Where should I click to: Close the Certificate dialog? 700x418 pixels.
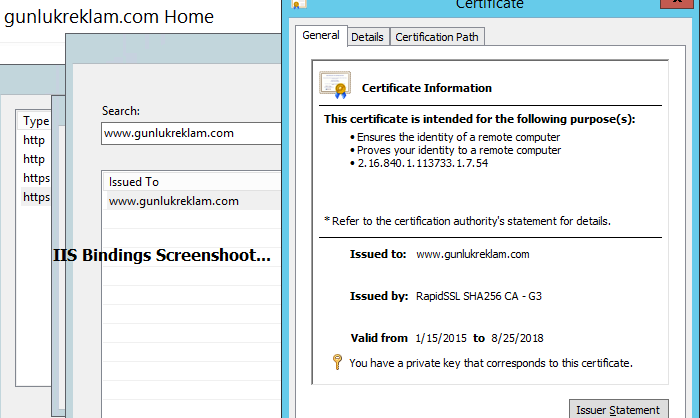[677, 3]
